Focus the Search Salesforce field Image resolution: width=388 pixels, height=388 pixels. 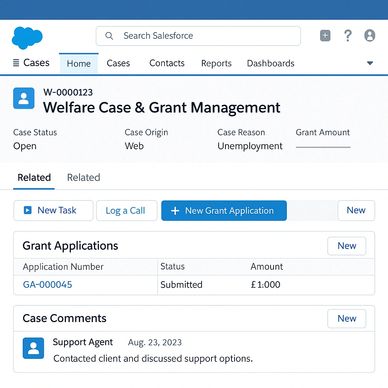[198, 36]
